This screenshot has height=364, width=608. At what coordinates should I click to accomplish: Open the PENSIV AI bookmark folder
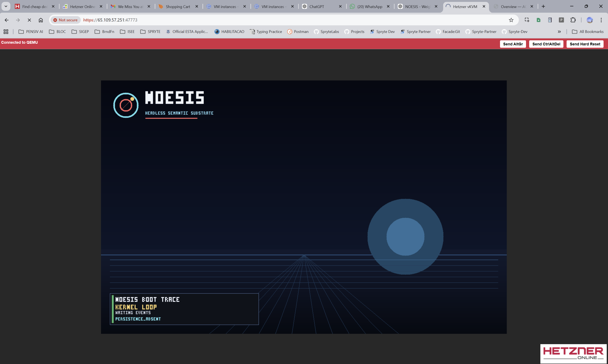click(31, 32)
